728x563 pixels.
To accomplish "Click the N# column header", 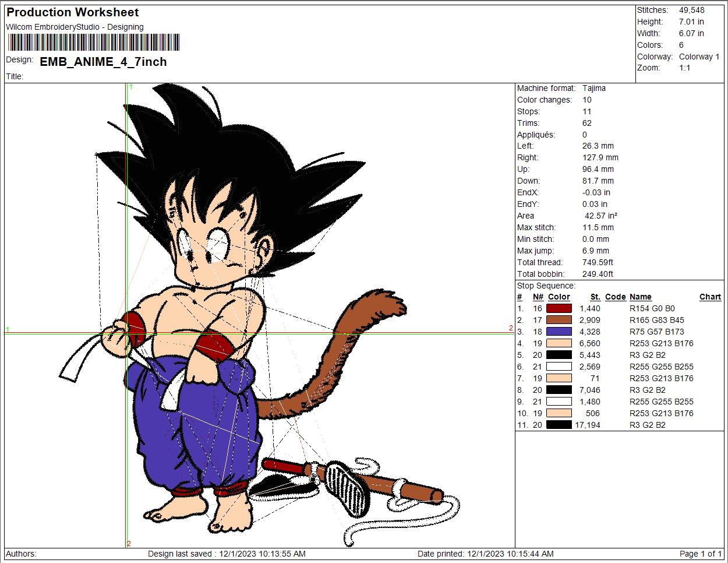I will click(x=538, y=297).
